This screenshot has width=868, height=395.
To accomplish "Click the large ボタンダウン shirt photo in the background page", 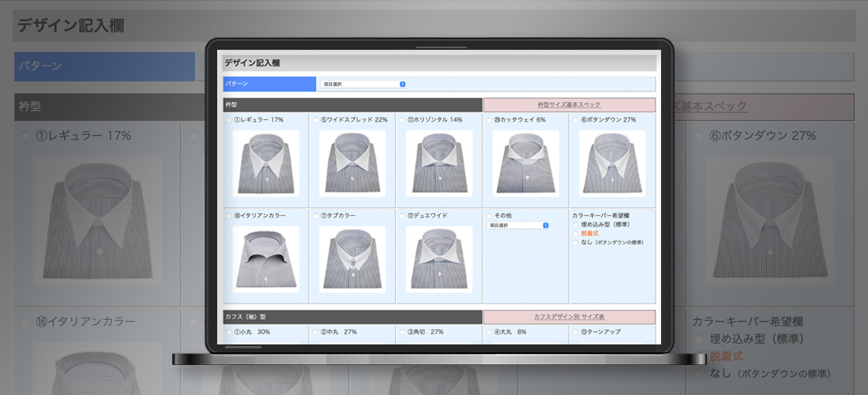I will click(x=770, y=220).
